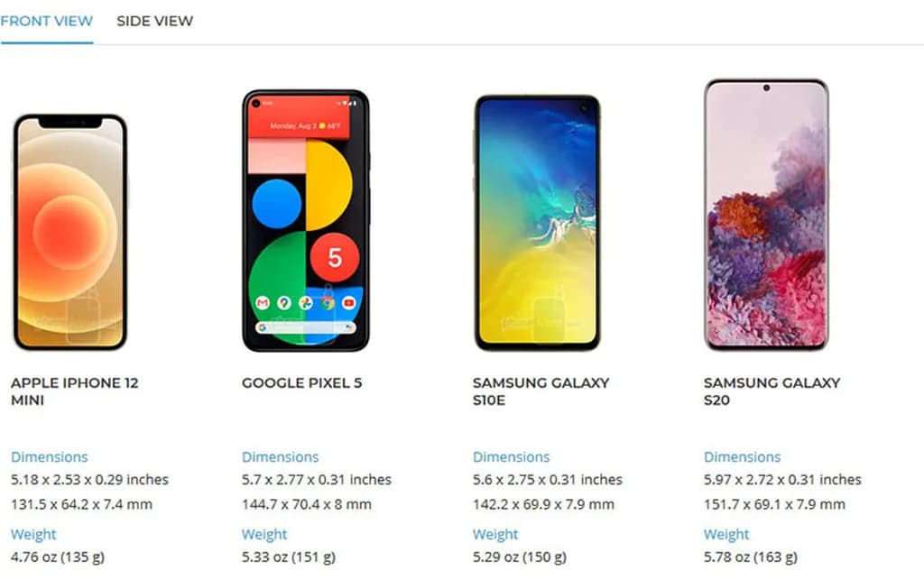Image resolution: width=924 pixels, height=580 pixels.
Task: Click the Google search bar on the Pixel 5 screen
Action: click(306, 327)
